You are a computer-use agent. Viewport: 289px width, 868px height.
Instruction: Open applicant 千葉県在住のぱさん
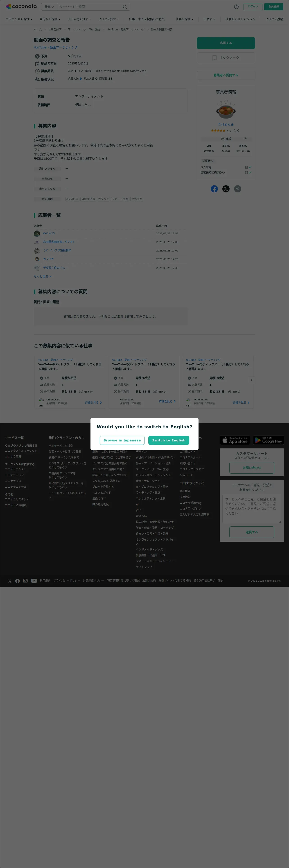point(54,268)
